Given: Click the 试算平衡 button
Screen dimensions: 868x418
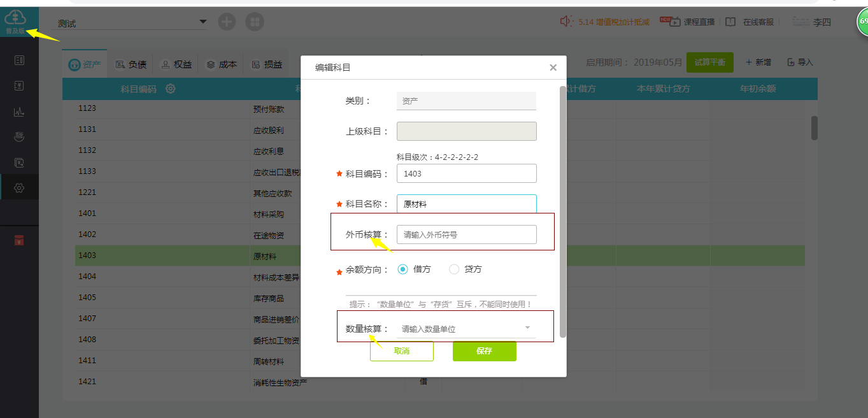Looking at the screenshot, I should (x=709, y=62).
